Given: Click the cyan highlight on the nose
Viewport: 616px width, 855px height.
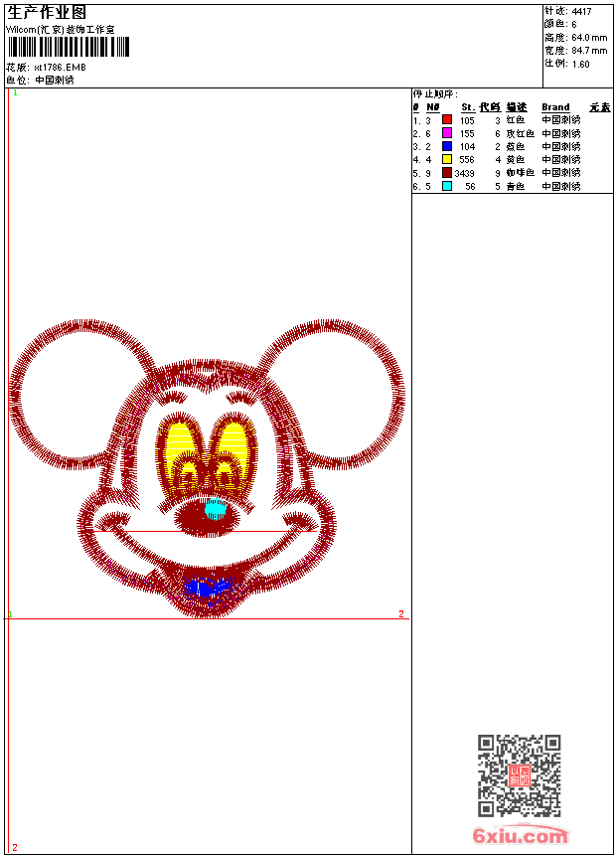Looking at the screenshot, I should [216, 509].
